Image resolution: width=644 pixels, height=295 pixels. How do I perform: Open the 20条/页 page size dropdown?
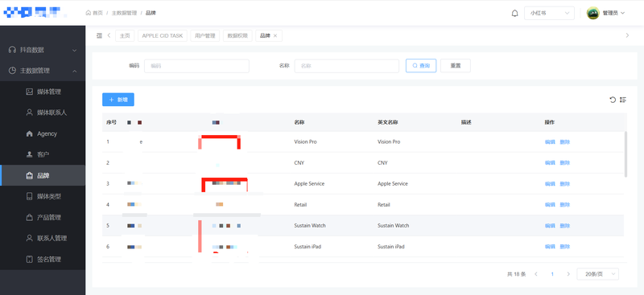tap(597, 274)
